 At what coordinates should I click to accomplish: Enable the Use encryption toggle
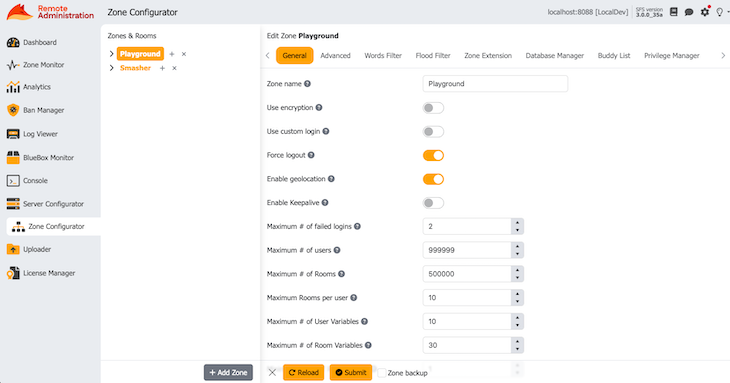pyautogui.click(x=433, y=108)
